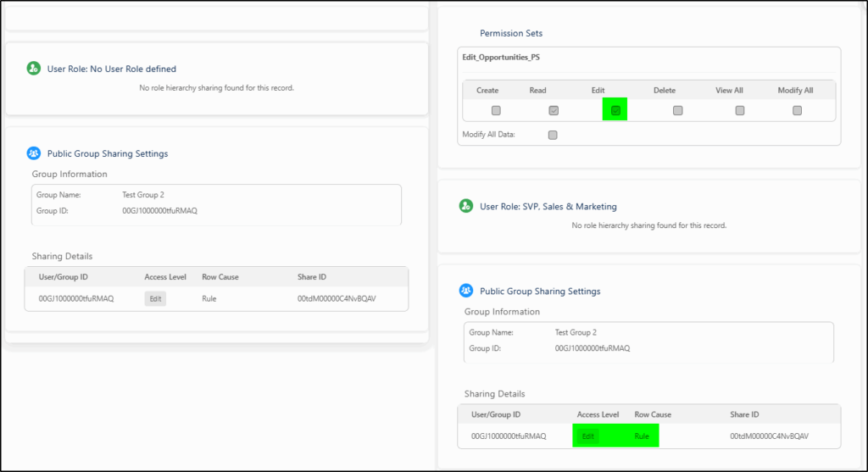868x472 pixels.
Task: Click the green User Role icon in left panel
Action: [33, 69]
